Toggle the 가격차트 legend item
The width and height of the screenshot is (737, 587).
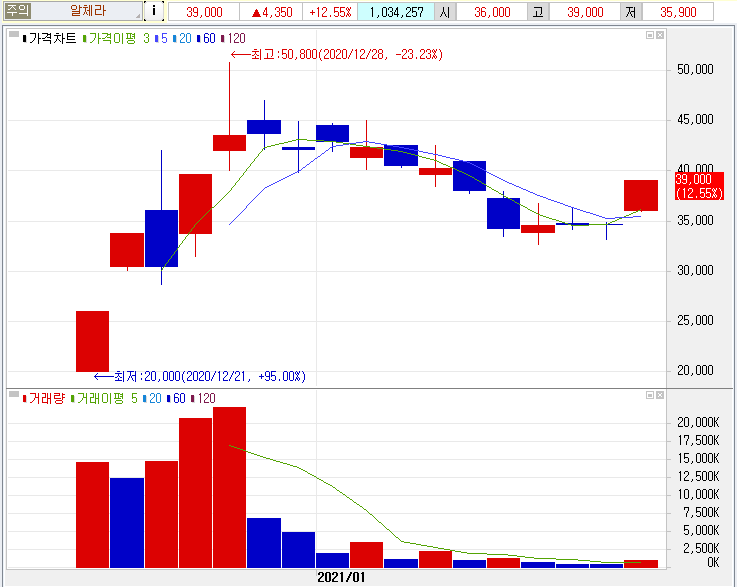(x=49, y=39)
